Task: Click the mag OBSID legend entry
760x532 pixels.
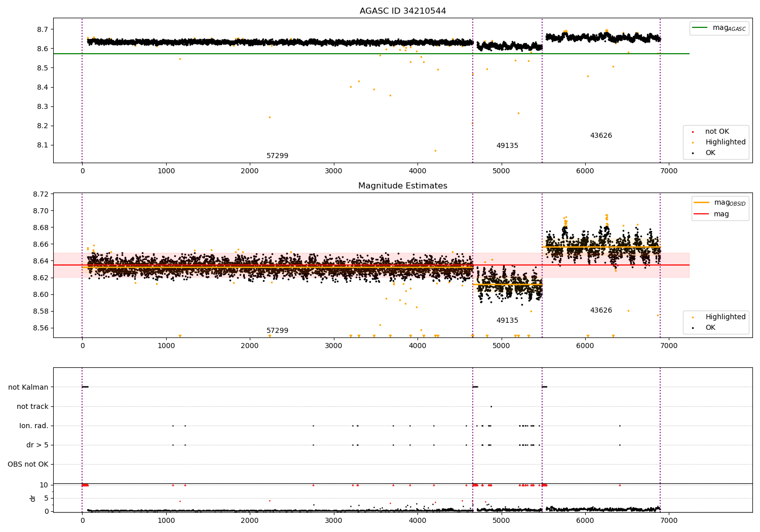Action: pyautogui.click(x=719, y=203)
